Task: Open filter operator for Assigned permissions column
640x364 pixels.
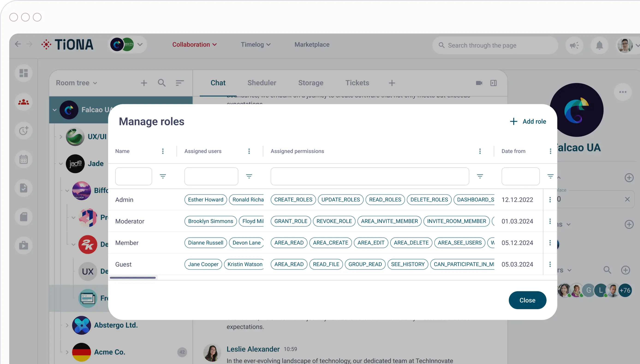Action: 480,176
